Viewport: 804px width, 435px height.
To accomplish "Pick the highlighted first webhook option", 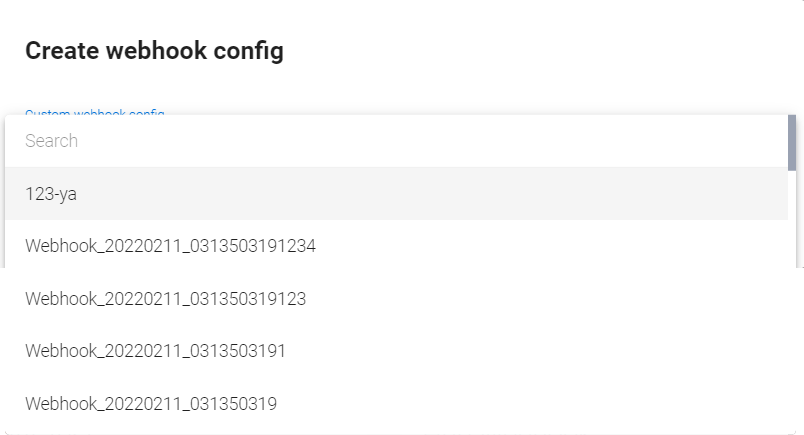I will pos(395,194).
